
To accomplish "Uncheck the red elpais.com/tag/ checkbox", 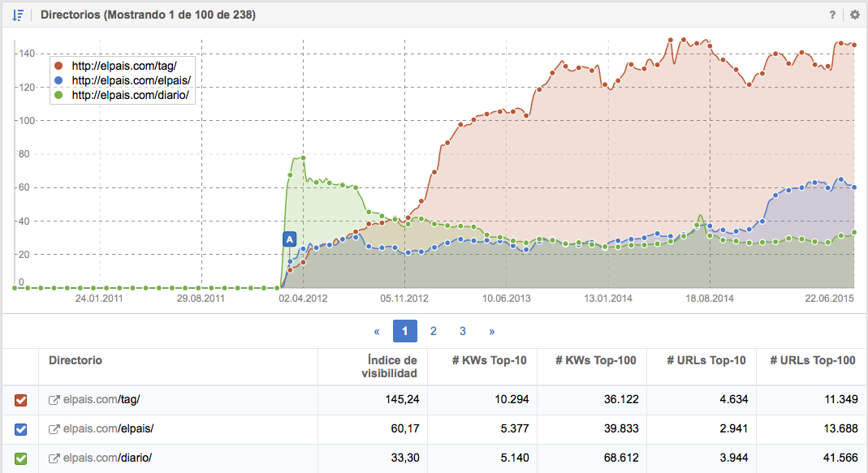I will pyautogui.click(x=21, y=400).
